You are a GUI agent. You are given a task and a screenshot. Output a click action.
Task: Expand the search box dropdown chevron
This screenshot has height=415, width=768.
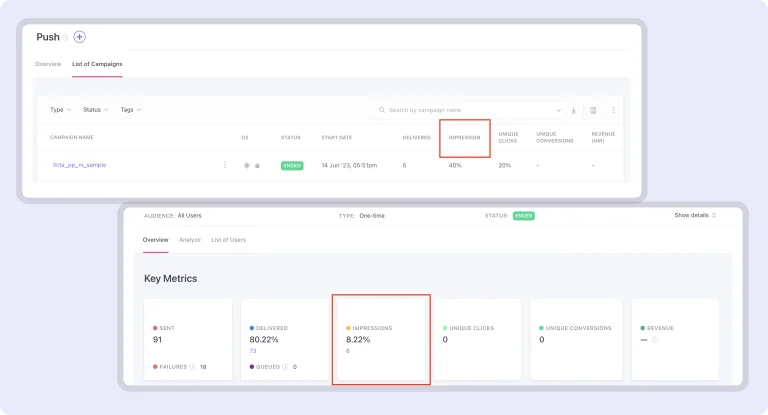tap(558, 110)
